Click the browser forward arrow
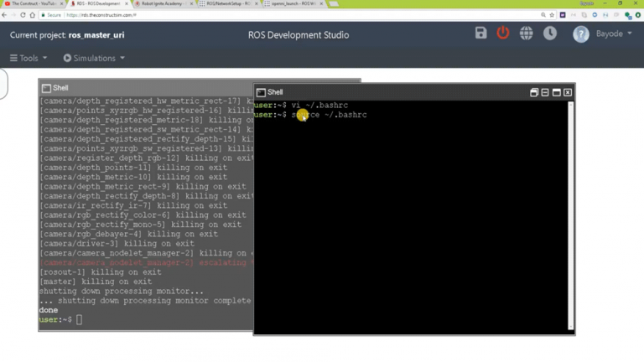Screen dimensions: 644x362 (x=13, y=15)
